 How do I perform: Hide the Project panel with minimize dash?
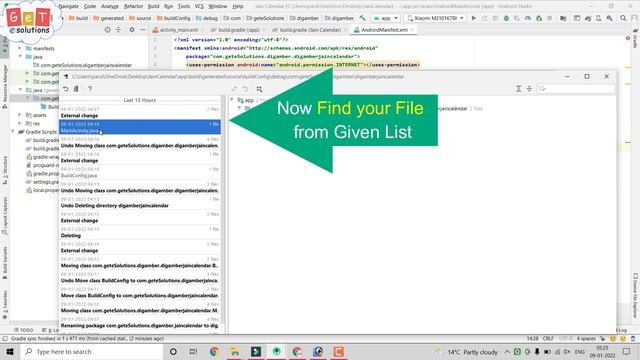click(x=143, y=30)
